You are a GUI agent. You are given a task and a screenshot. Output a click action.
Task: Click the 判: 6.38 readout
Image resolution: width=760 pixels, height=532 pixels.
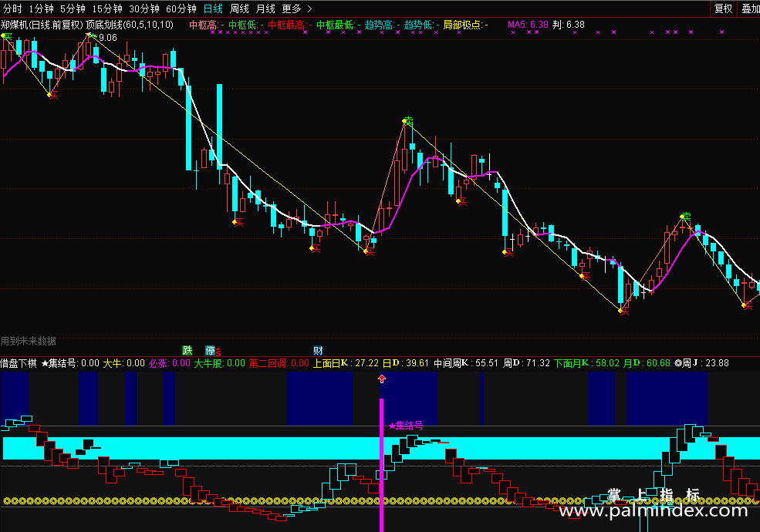tap(569, 25)
